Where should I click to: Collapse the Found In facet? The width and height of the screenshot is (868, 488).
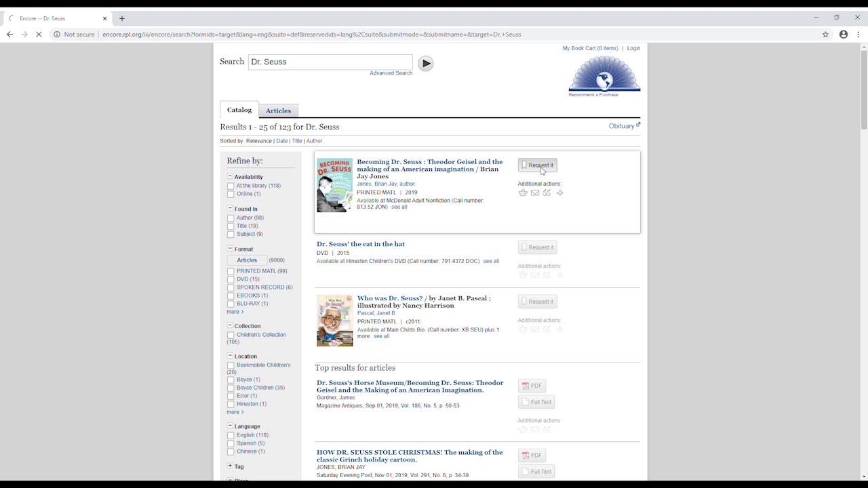(230, 209)
